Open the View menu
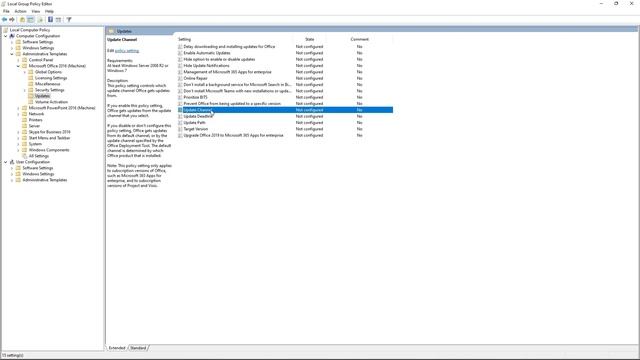This screenshot has height=360, width=640. click(36, 11)
